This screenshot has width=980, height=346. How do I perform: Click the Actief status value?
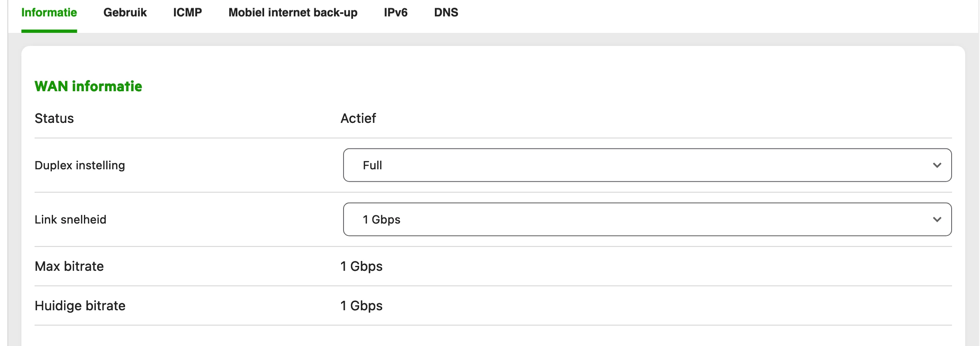(x=358, y=118)
